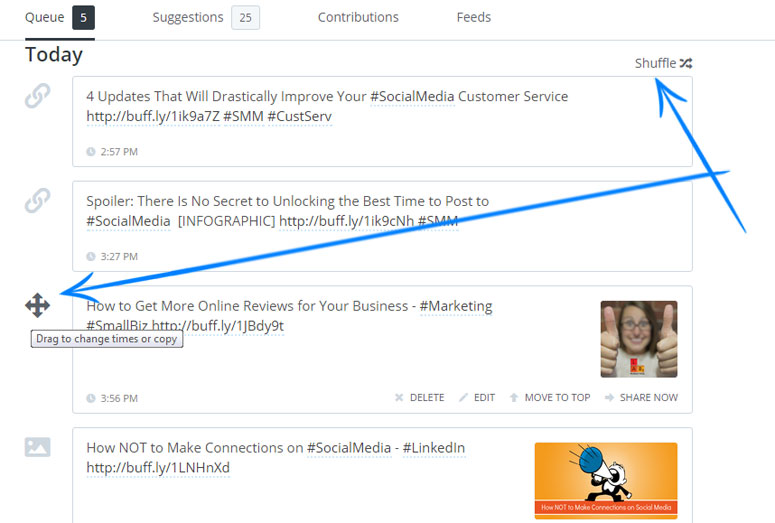Click the orange megaphone cartoon thumbnail
This screenshot has width=775, height=523.
(x=606, y=480)
